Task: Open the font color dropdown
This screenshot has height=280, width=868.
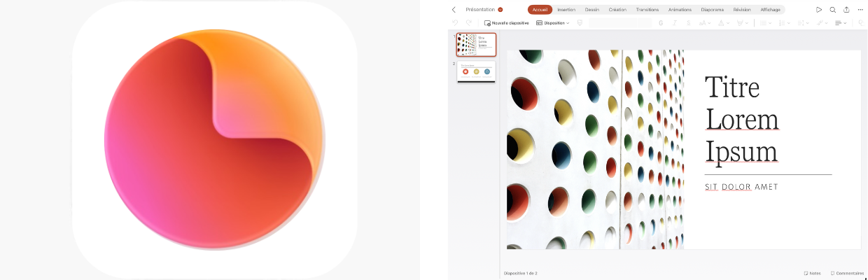Action: [x=724, y=23]
